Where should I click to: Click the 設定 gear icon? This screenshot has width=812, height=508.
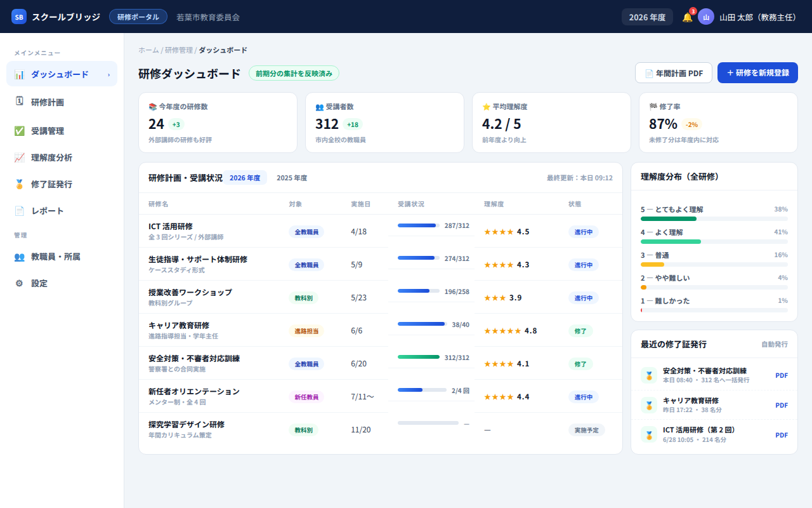tap(20, 283)
